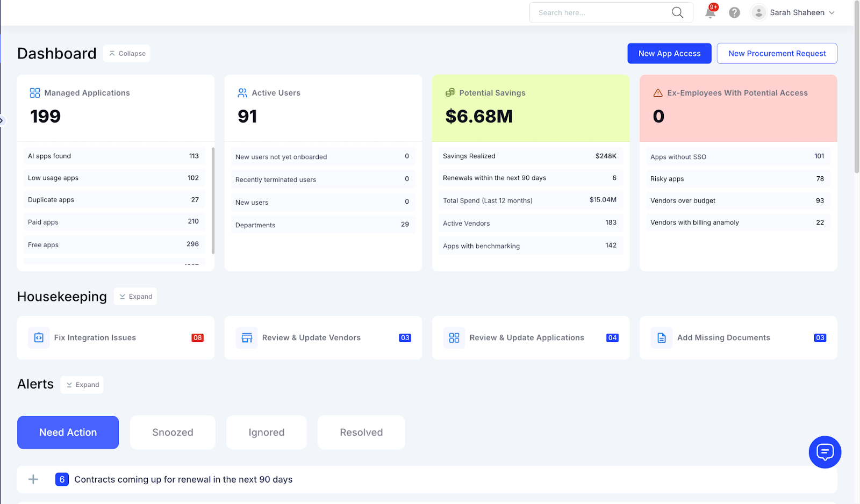Viewport: 860px width, 504px height.
Task: Click the Managed Applications grid icon
Action: click(x=34, y=92)
